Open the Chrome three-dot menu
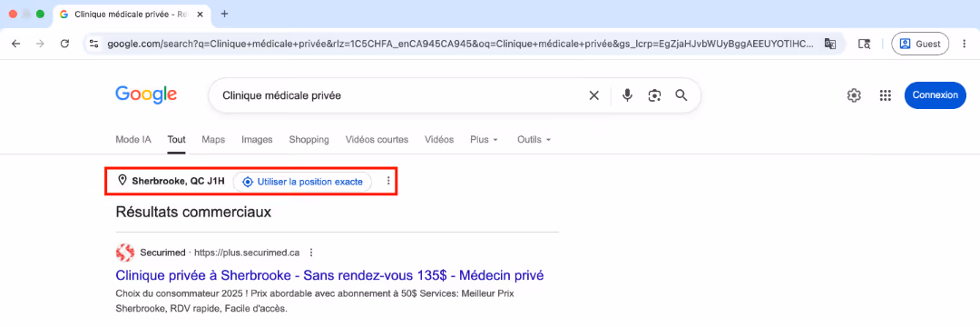 (x=965, y=44)
